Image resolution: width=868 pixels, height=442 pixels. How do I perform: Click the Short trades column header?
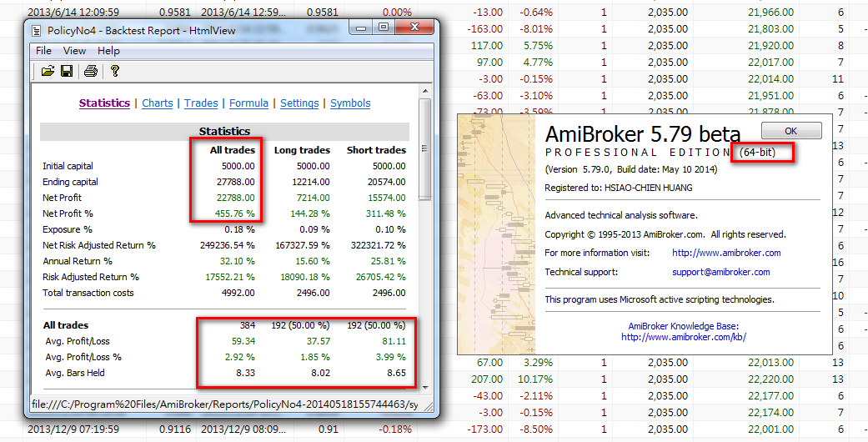(x=376, y=150)
